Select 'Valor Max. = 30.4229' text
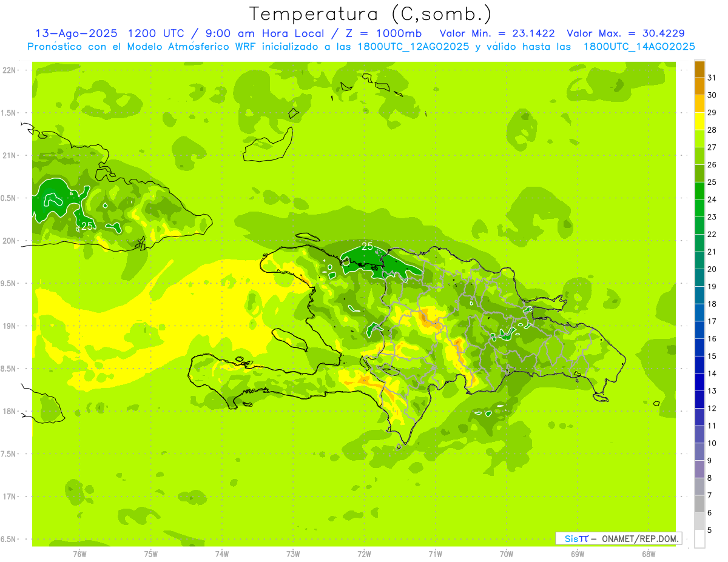 (x=625, y=33)
